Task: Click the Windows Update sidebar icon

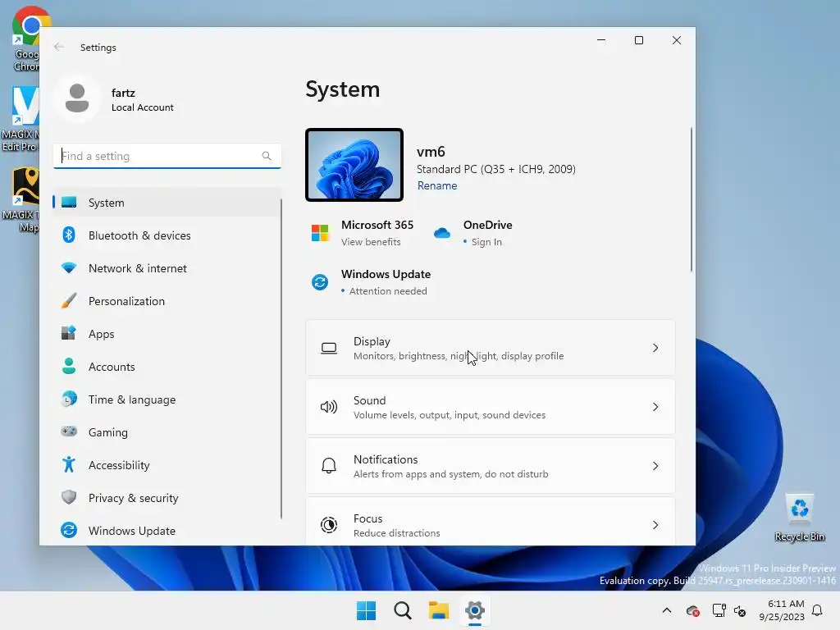Action: click(x=69, y=530)
